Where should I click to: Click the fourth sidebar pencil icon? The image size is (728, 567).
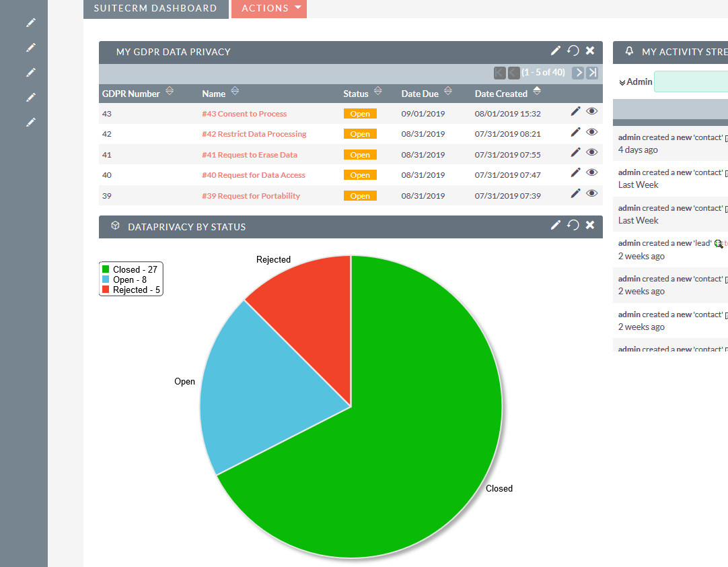(31, 97)
